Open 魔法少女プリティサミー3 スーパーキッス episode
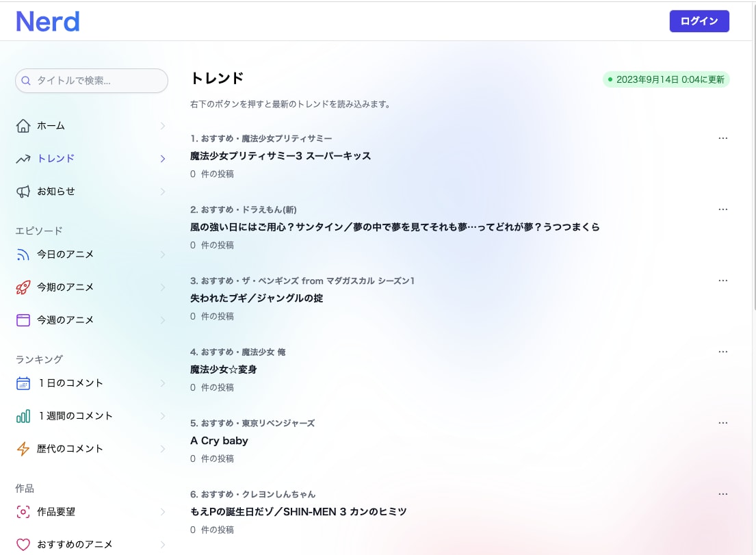The height and width of the screenshot is (555, 756). 281,156
